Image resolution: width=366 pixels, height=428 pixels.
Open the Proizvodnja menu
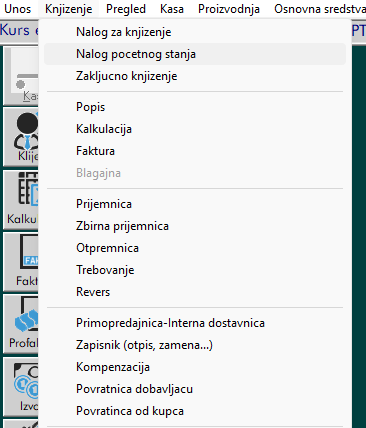click(229, 9)
